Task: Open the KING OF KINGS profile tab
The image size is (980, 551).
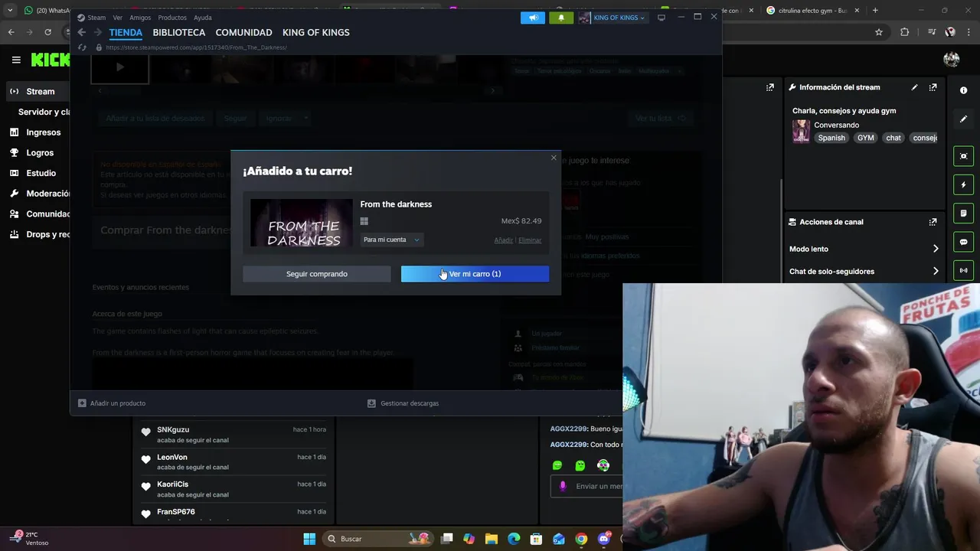Action: [315, 32]
